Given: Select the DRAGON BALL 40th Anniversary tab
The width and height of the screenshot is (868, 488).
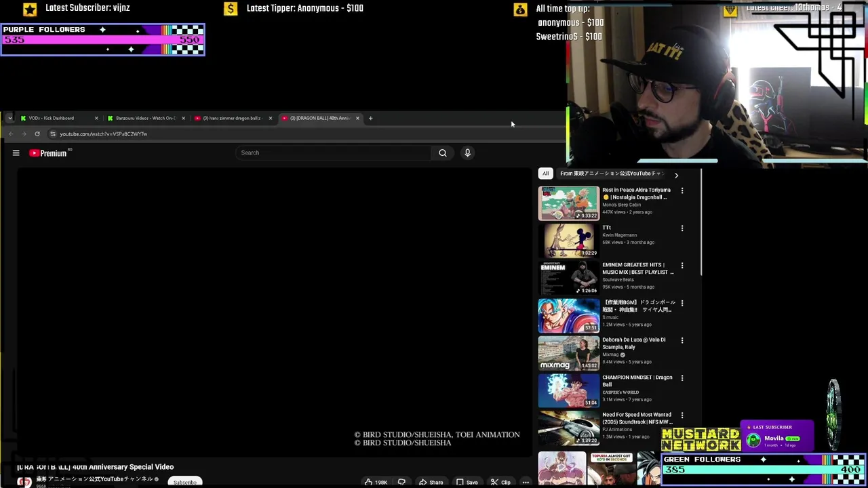Looking at the screenshot, I should point(319,118).
